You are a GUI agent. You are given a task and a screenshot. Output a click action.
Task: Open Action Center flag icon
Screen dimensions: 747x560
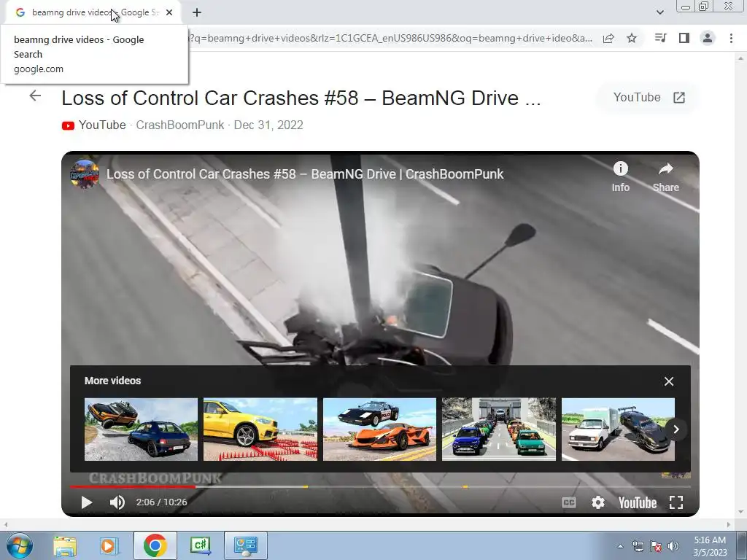pos(656,547)
